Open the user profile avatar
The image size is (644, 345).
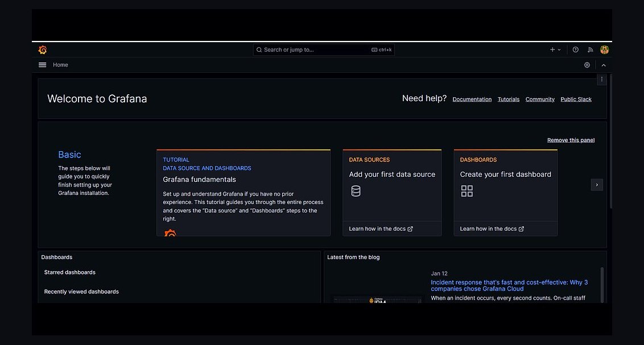(x=604, y=49)
